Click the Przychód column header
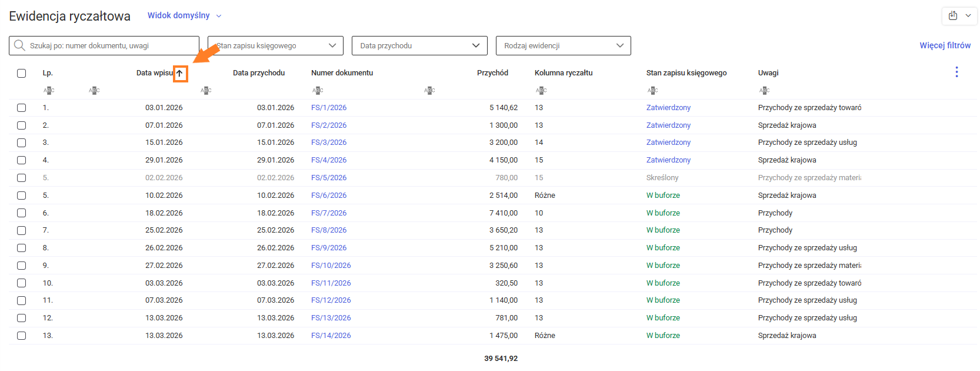980x371 pixels. click(492, 73)
